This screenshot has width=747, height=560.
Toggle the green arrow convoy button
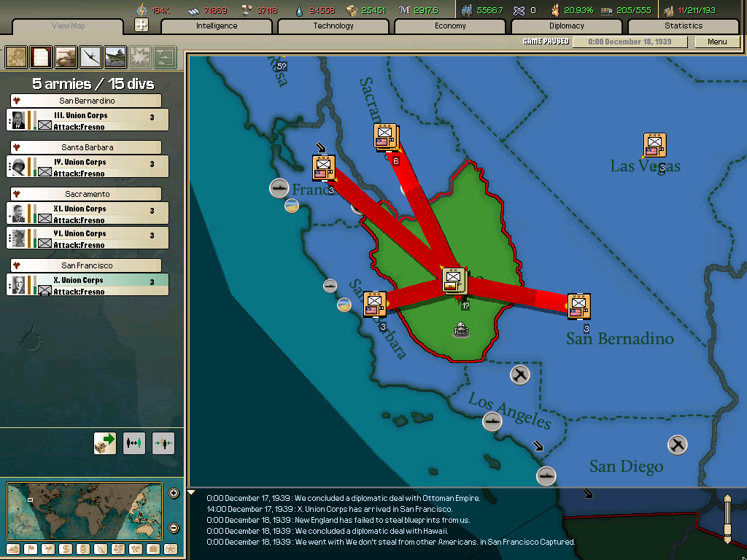pyautogui.click(x=104, y=443)
